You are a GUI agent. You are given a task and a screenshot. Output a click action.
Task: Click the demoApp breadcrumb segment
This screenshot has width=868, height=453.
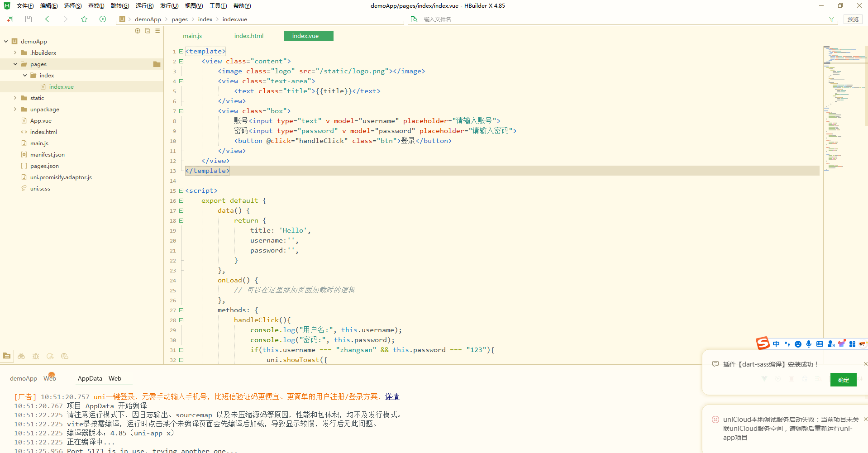click(148, 19)
